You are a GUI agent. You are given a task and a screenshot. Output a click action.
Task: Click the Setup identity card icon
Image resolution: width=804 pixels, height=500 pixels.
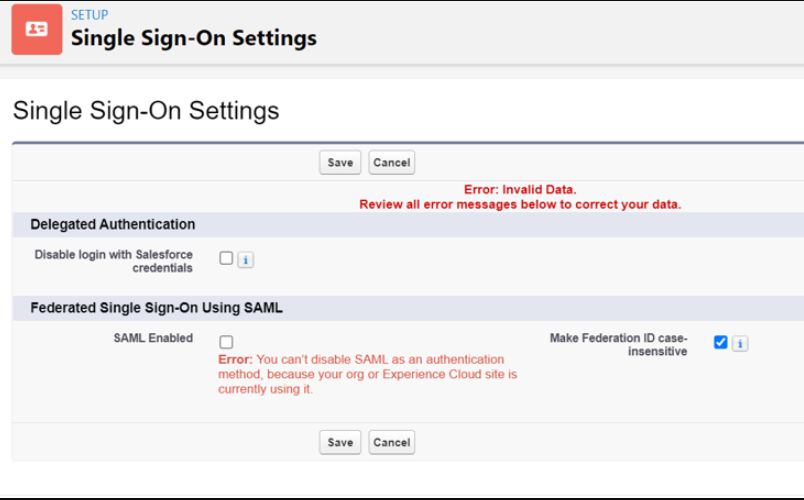pos(37,29)
